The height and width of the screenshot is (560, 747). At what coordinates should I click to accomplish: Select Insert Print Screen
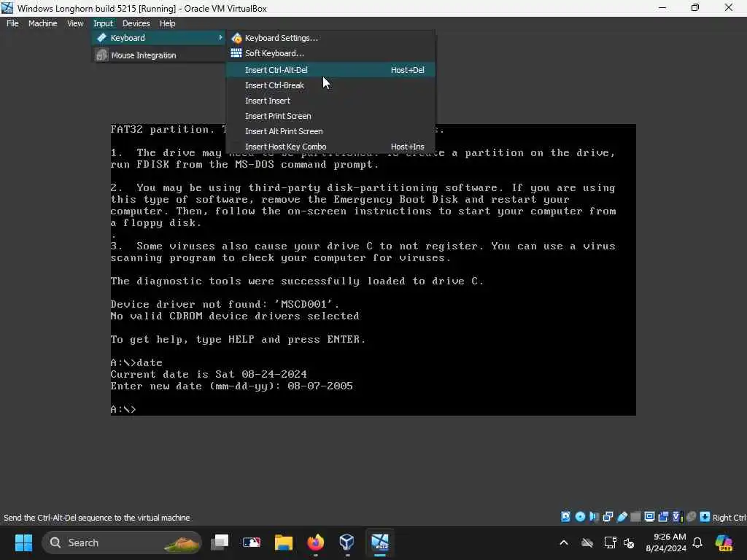pyautogui.click(x=330, y=116)
